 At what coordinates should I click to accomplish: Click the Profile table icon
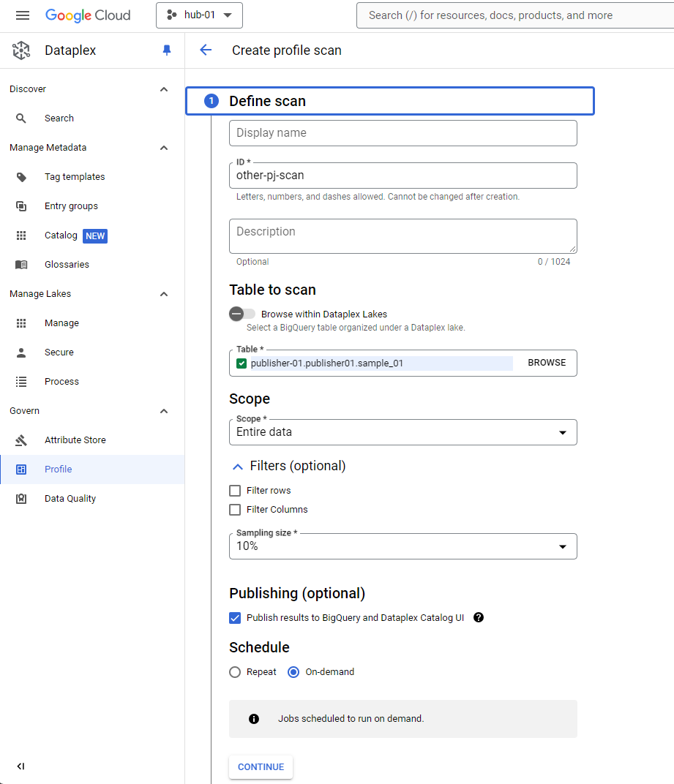(21, 470)
